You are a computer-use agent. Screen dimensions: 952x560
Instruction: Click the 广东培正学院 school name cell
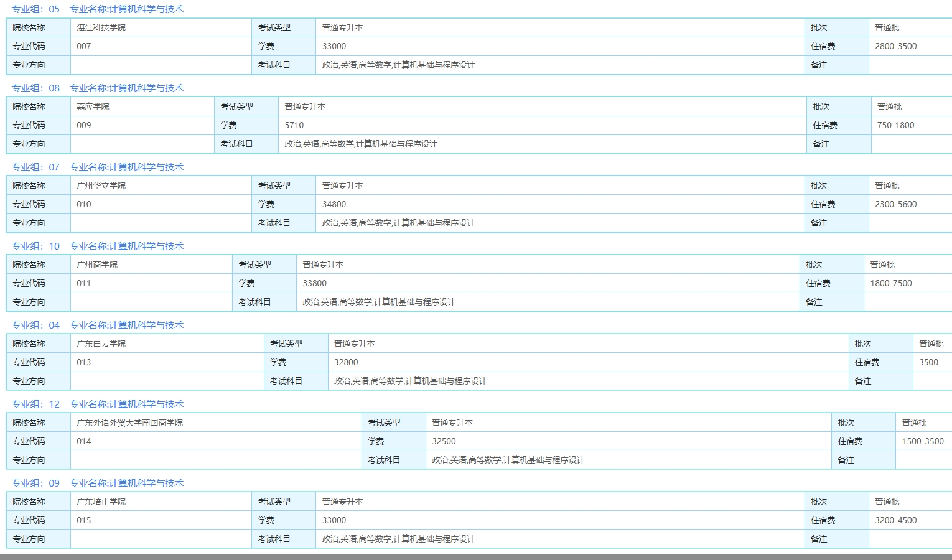101,502
